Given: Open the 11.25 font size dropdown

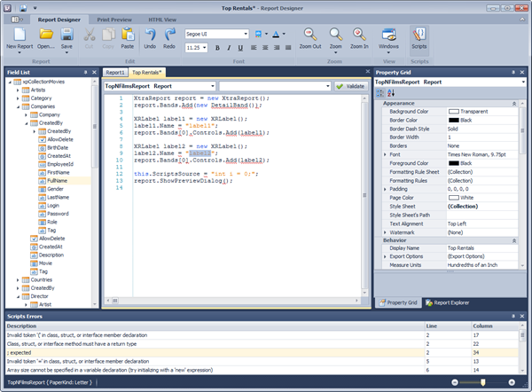Looking at the screenshot, I should pos(205,48).
